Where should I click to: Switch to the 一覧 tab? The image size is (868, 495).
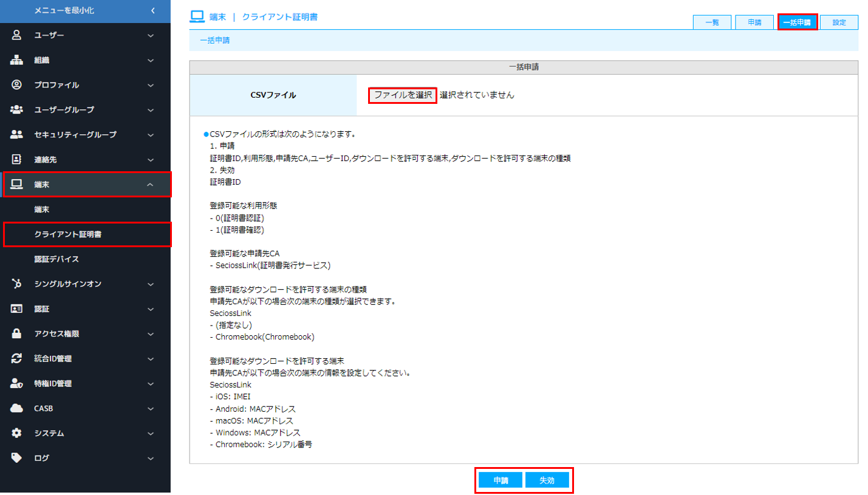coord(712,22)
